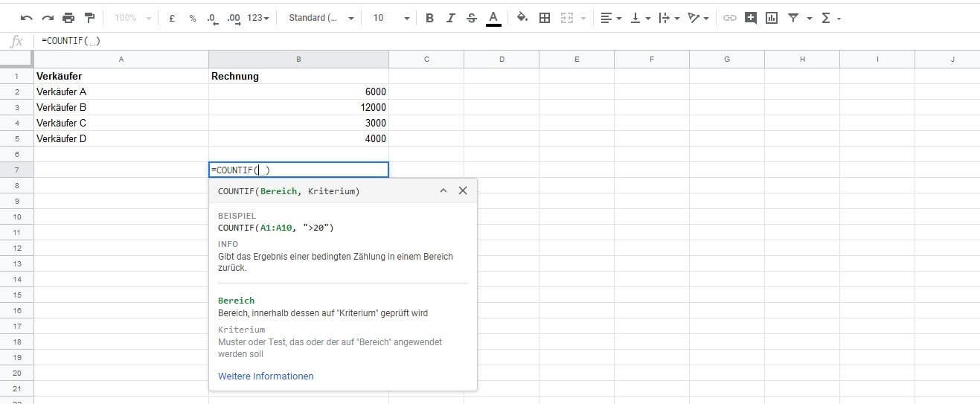Click the merge cells icon
Image resolution: width=980 pixels, height=404 pixels.
pos(567,18)
